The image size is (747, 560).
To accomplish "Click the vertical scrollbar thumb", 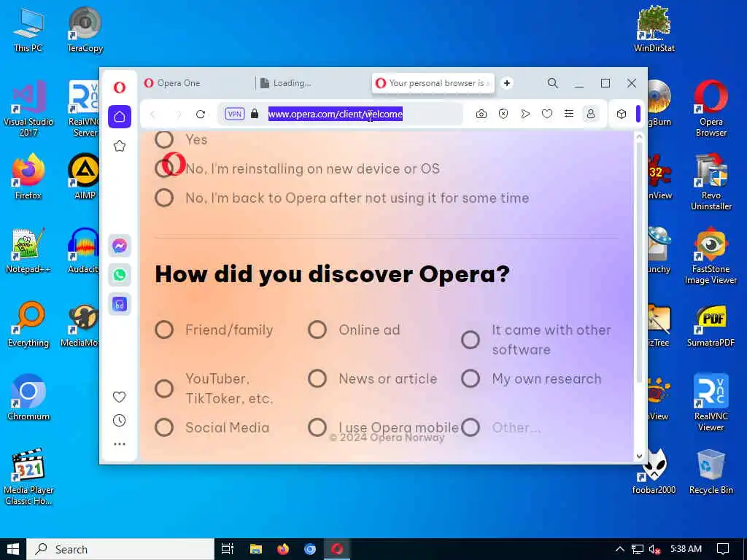I will [x=639, y=262].
